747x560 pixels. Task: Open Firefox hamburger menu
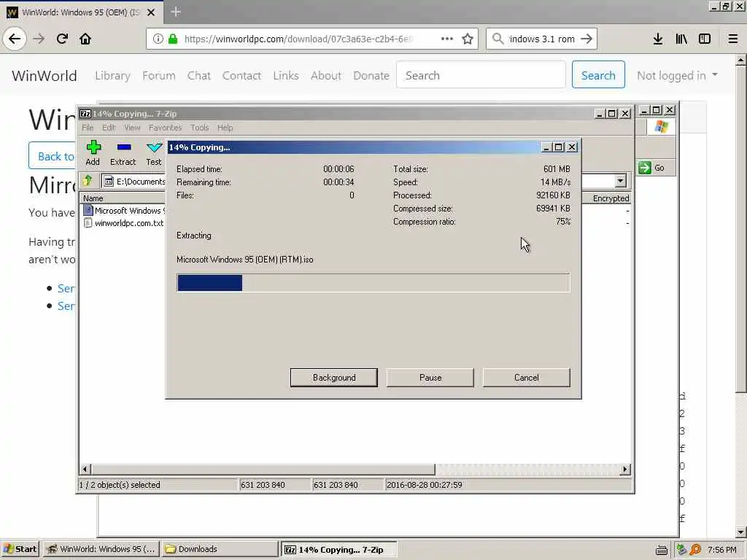tap(733, 39)
